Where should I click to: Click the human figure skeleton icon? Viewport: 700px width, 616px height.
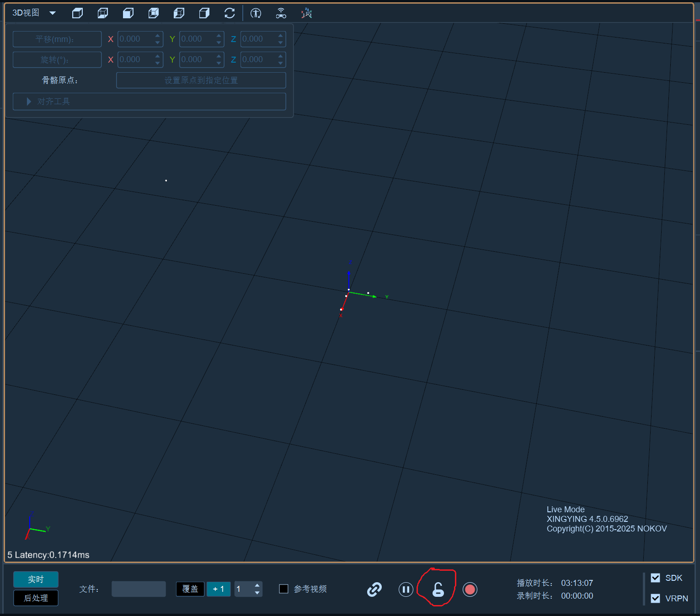point(256,13)
